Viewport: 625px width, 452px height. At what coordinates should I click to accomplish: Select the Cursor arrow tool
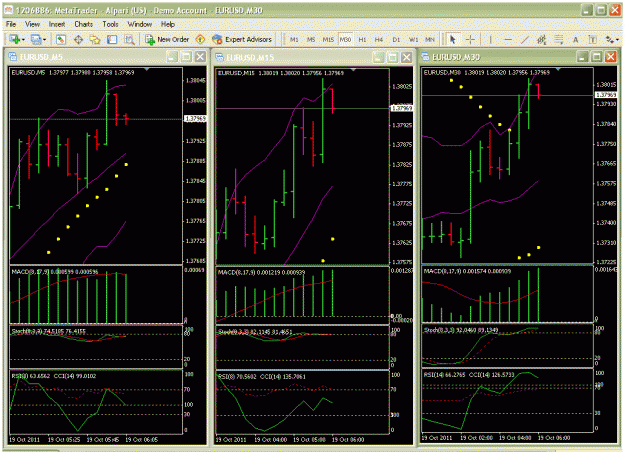452,39
